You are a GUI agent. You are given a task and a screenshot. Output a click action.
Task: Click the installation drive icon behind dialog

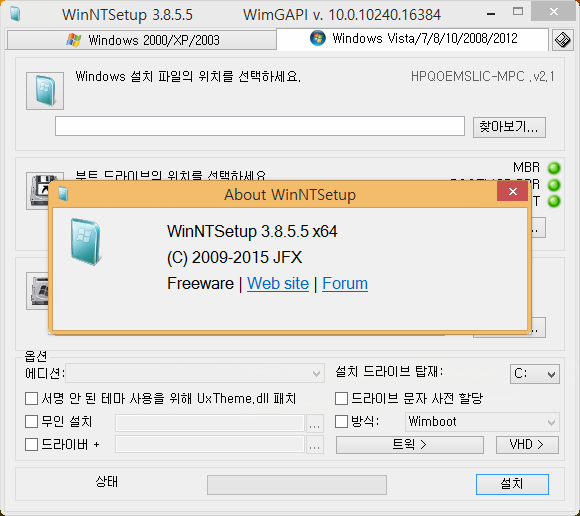[37, 291]
